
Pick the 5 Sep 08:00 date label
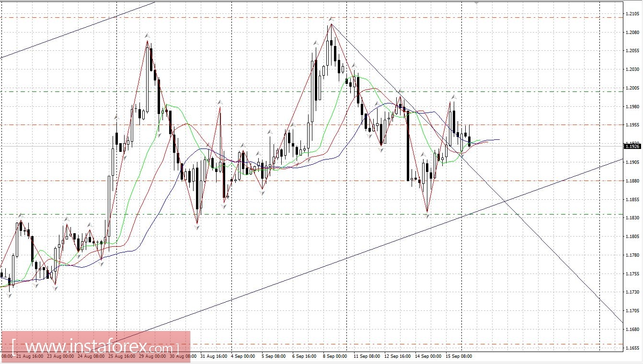pos(274,357)
